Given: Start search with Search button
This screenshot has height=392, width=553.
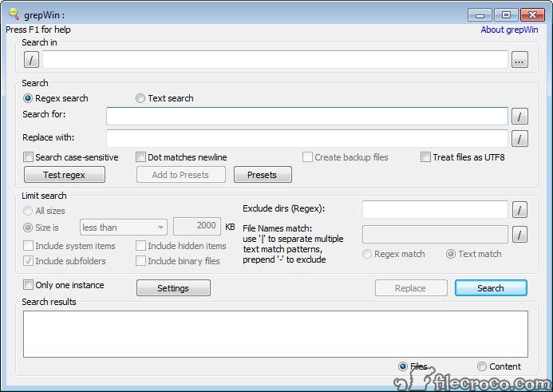Looking at the screenshot, I should (491, 288).
